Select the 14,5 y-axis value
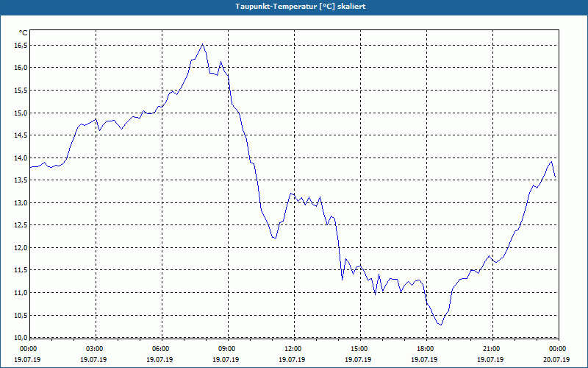Viewport: 588px width, 368px height. [x=21, y=135]
